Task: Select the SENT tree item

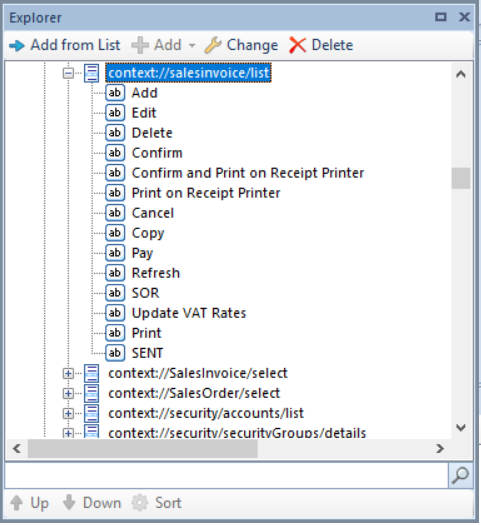Action: (147, 353)
